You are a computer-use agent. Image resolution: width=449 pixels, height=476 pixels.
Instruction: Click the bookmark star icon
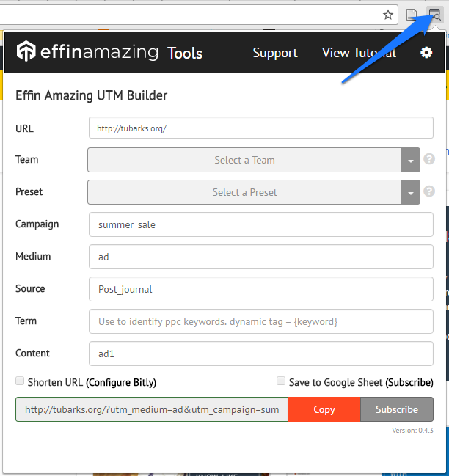(x=388, y=15)
